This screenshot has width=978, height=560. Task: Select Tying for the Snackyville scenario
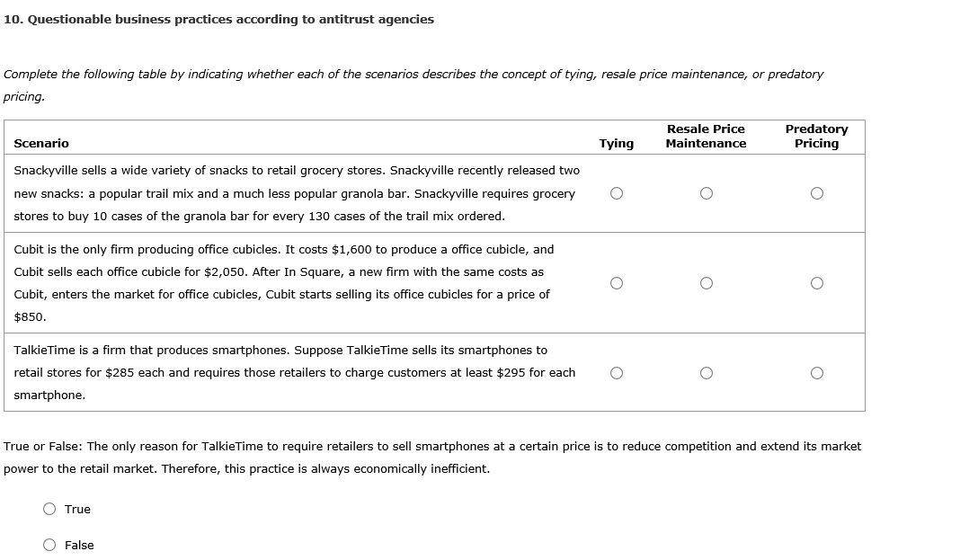click(617, 193)
